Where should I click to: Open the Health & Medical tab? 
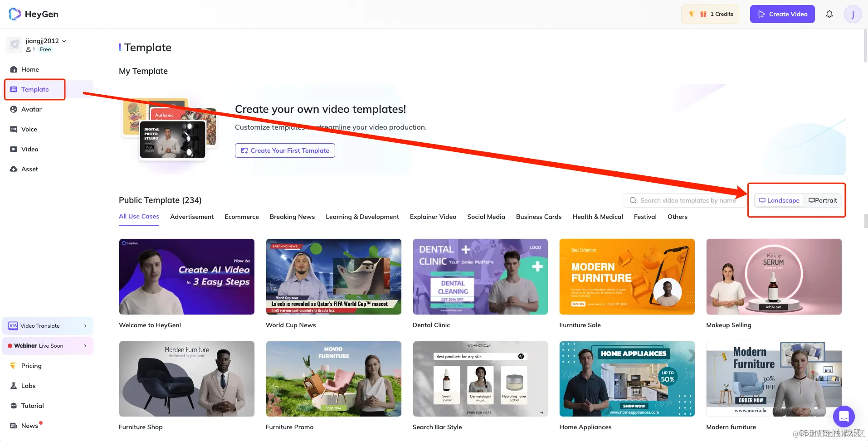point(598,217)
